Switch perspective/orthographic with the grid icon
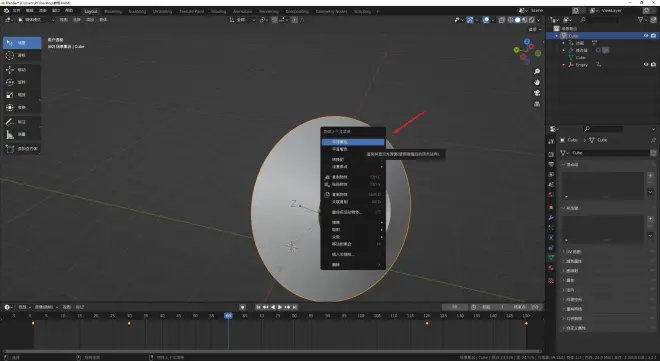This screenshot has width=660, height=361. (x=537, y=104)
